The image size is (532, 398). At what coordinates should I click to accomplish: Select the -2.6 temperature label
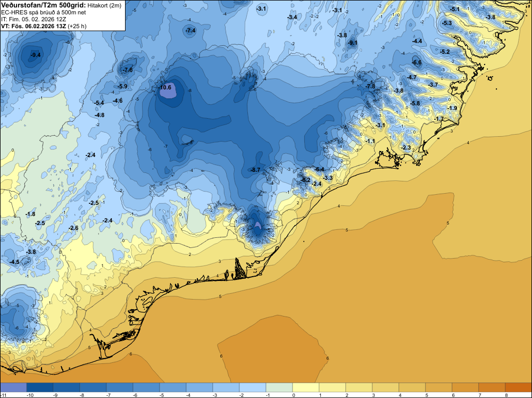[73, 228]
